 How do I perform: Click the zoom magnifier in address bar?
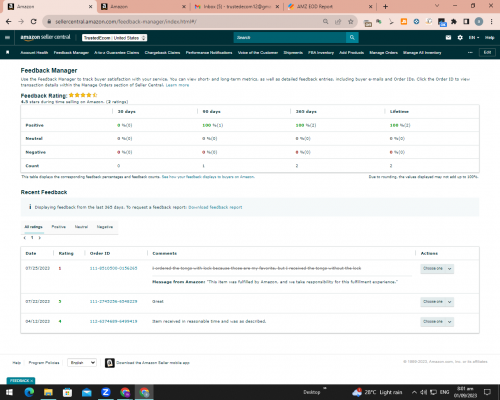pyautogui.click(x=325, y=21)
